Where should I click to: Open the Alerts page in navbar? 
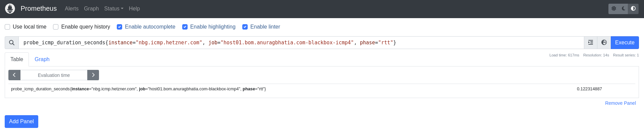pos(71,9)
